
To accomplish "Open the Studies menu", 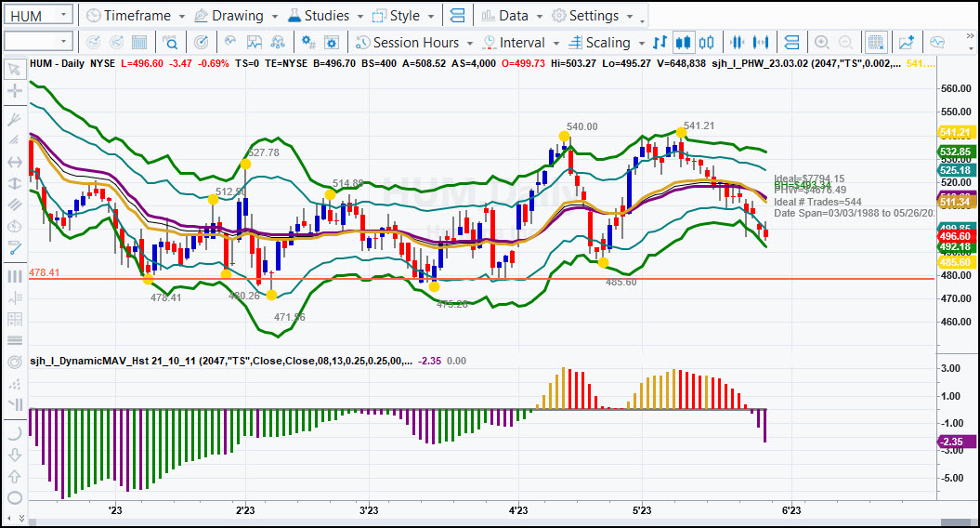I will tap(318, 16).
